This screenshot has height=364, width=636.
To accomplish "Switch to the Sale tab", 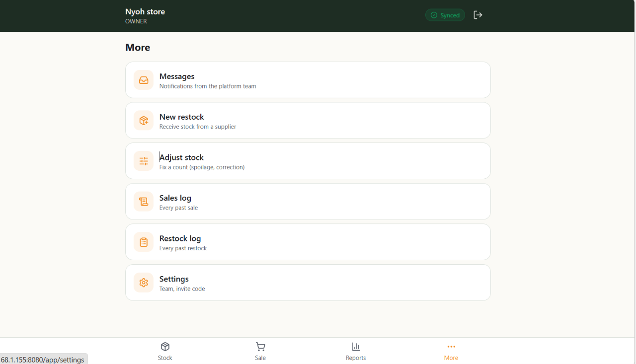I will [260, 351].
